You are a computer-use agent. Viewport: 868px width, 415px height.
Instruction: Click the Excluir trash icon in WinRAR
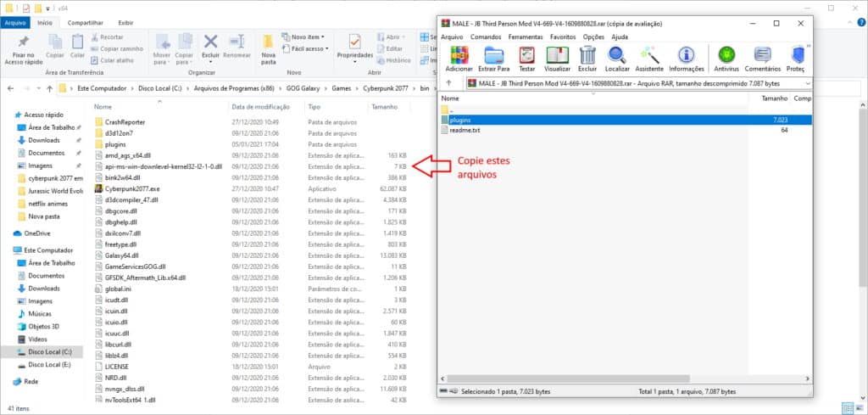coord(587,55)
